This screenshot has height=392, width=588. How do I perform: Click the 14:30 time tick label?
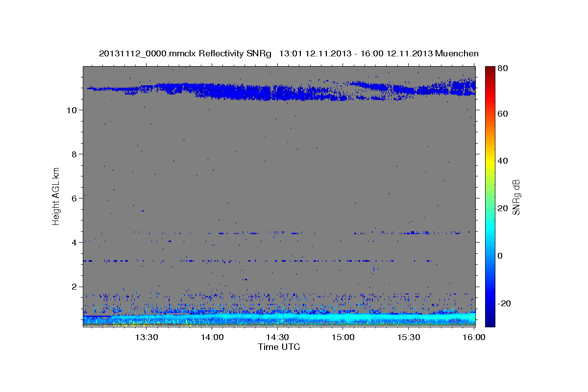[277, 337]
